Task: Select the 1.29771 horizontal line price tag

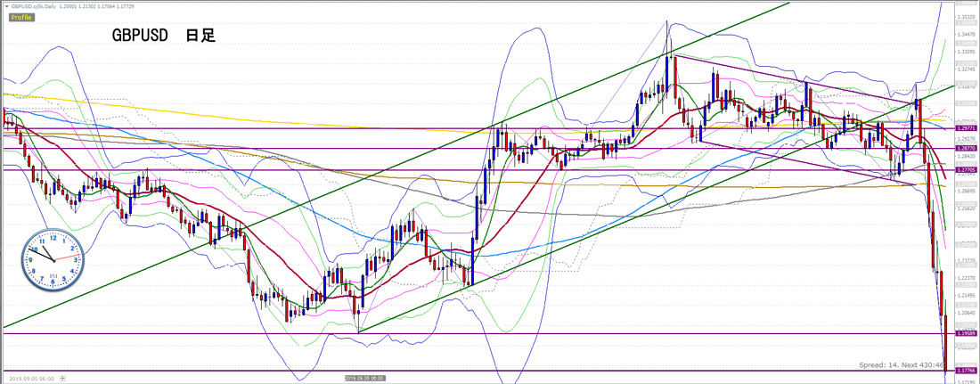Action: pos(966,128)
